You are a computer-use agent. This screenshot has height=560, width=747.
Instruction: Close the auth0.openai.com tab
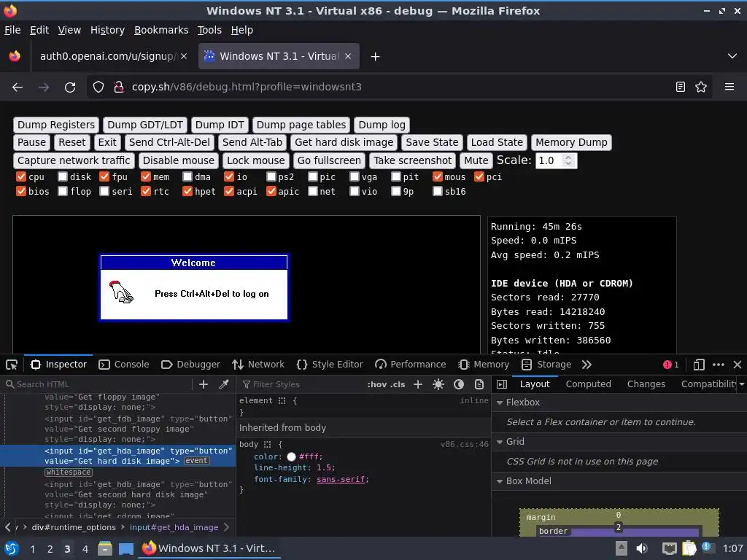pos(184,56)
